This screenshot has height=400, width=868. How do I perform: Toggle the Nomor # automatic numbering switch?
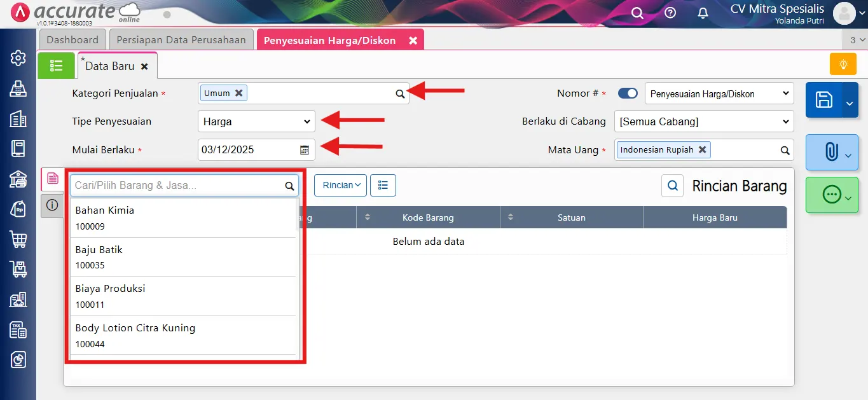point(628,93)
